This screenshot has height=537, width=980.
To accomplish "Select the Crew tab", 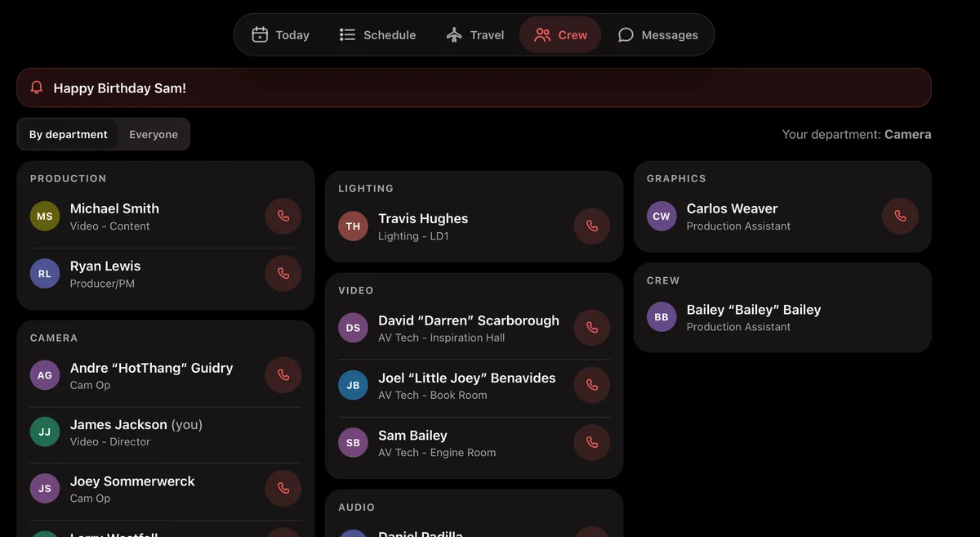I will click(560, 35).
